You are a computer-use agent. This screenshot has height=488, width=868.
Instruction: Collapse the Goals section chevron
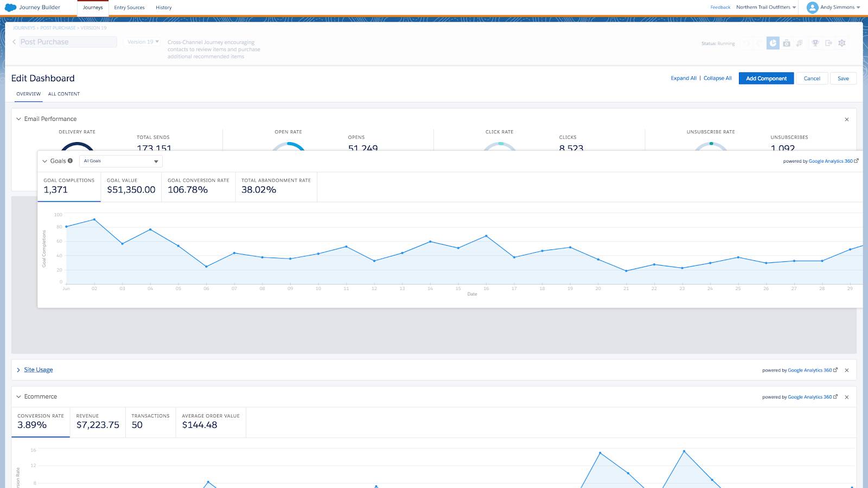pos(45,161)
